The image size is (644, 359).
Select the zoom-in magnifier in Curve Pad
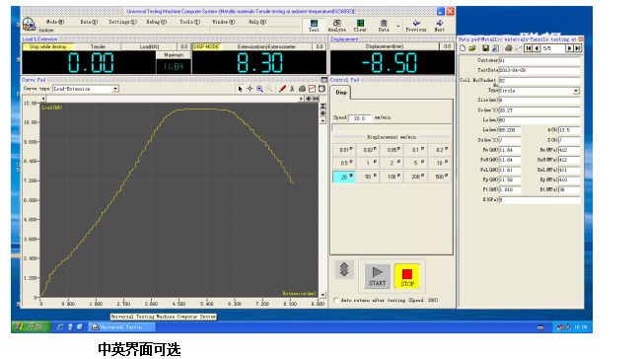click(259, 89)
